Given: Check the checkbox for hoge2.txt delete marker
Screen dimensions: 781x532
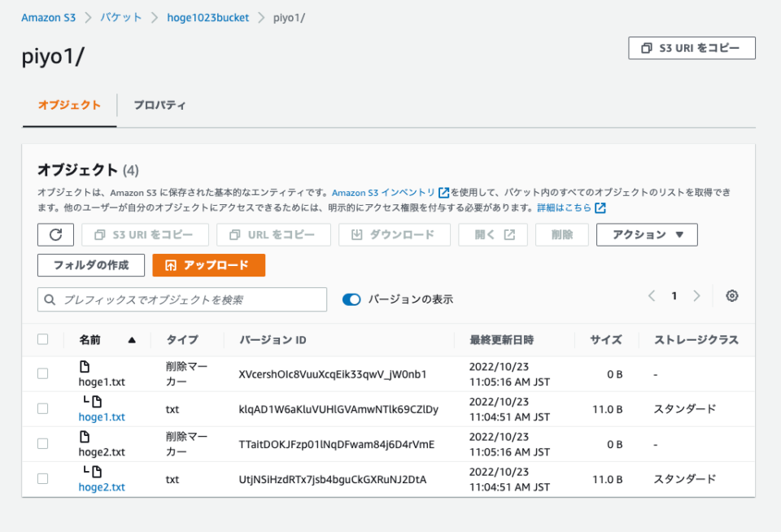Looking at the screenshot, I should [42, 444].
